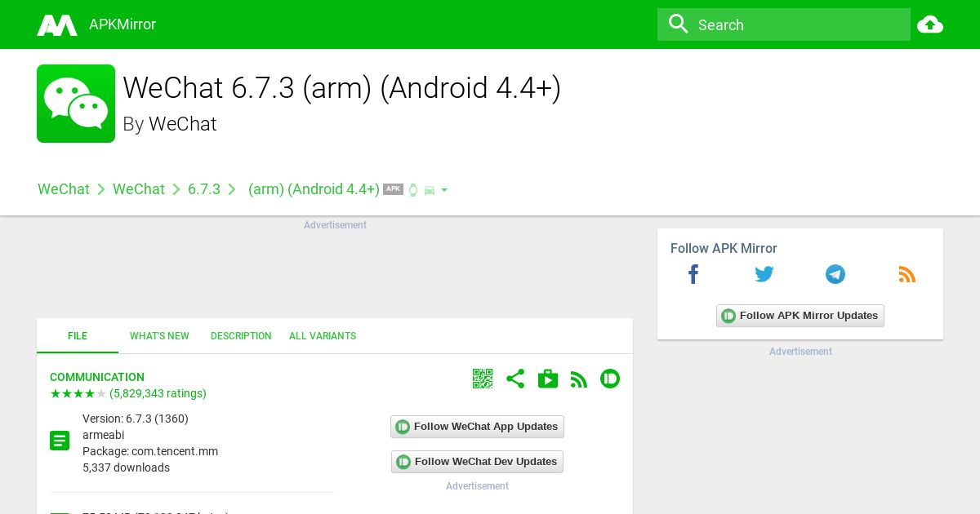
Task: Click the search magnifier icon
Action: tap(679, 24)
